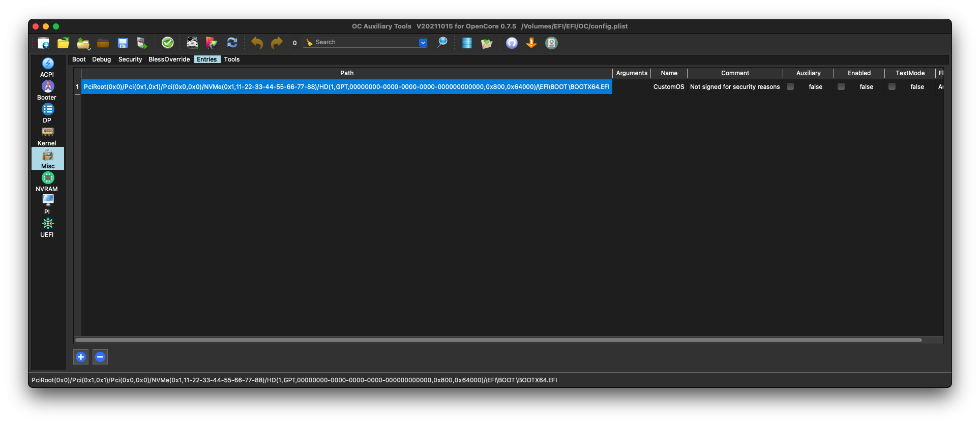
Task: Click the horizontal scrollbar under the table
Action: 498,340
